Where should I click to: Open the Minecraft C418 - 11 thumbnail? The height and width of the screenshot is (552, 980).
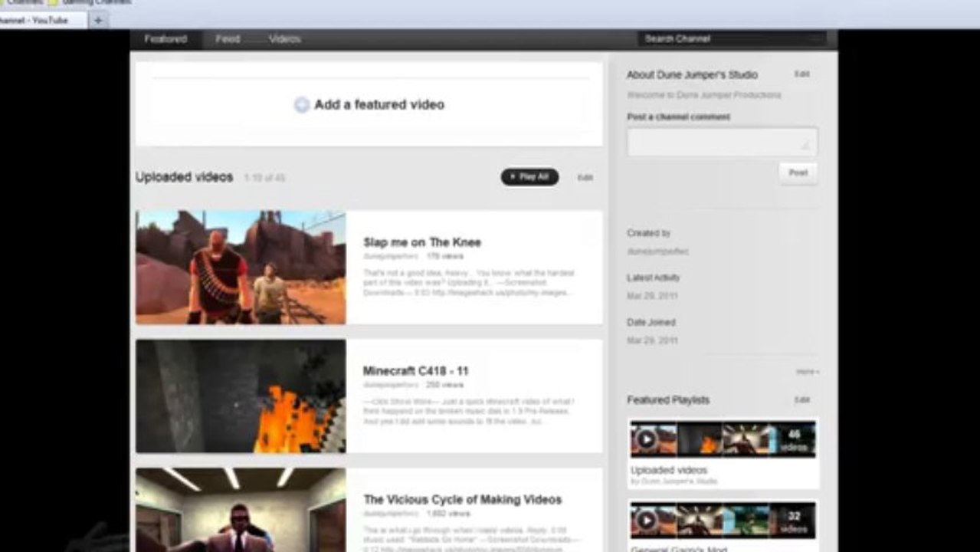pos(241,396)
